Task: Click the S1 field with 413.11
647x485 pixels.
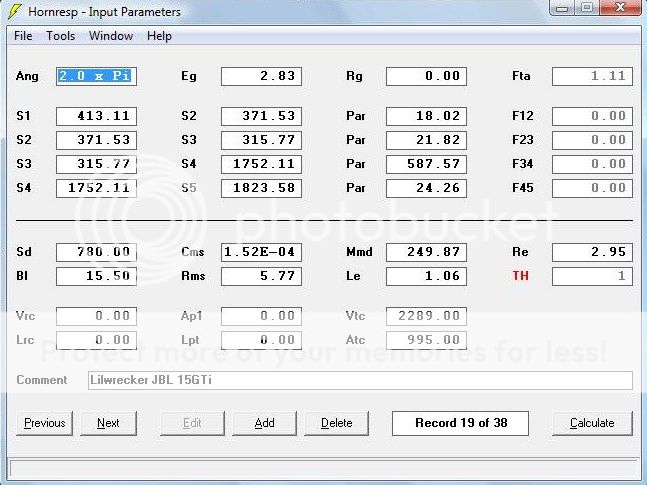Action: click(96, 116)
